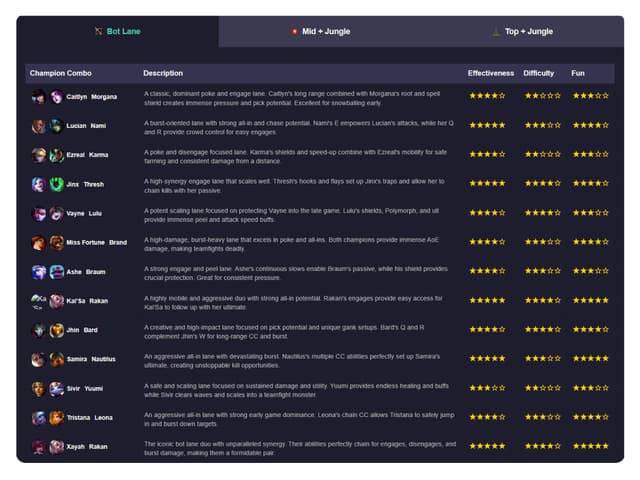The width and height of the screenshot is (640, 480).
Task: Click Difficulty stars for Ezreal Karma
Action: click(543, 154)
